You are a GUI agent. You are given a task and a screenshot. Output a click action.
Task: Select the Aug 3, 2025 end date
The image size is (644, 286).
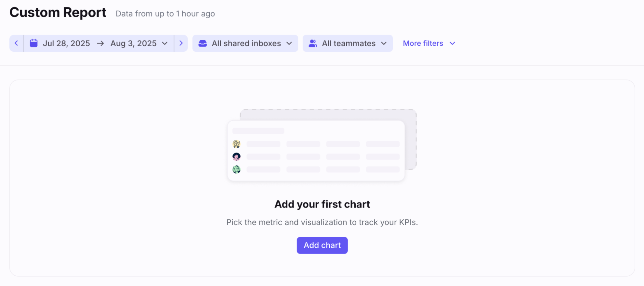pos(133,43)
